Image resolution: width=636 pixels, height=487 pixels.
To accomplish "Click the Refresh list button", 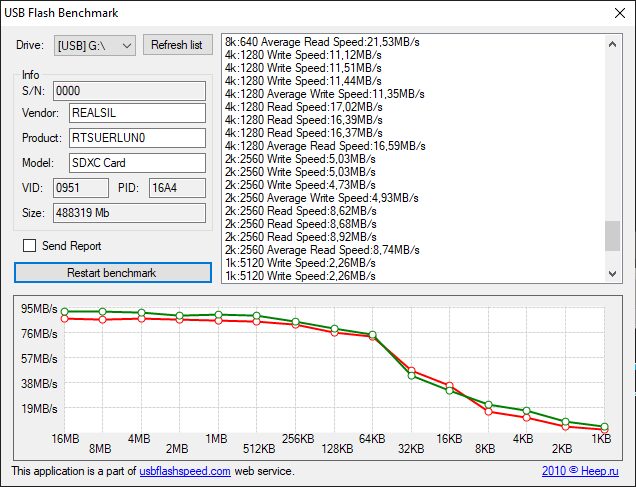I will pyautogui.click(x=178, y=45).
